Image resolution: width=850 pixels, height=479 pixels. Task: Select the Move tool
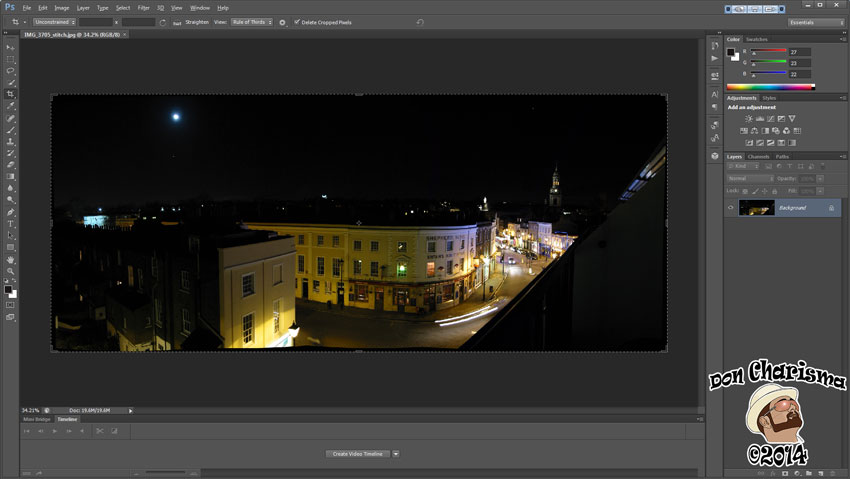tap(11, 47)
